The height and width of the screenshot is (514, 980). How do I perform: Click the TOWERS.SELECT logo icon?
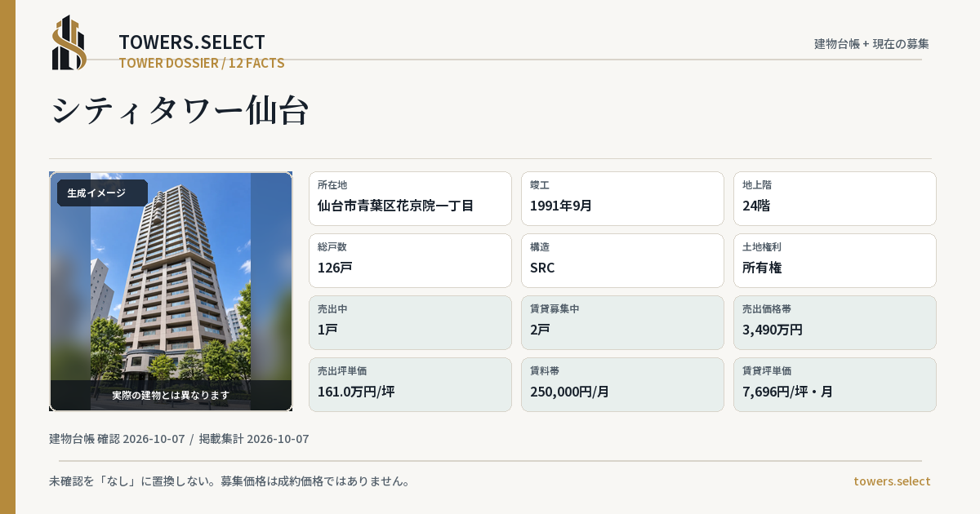point(69,42)
